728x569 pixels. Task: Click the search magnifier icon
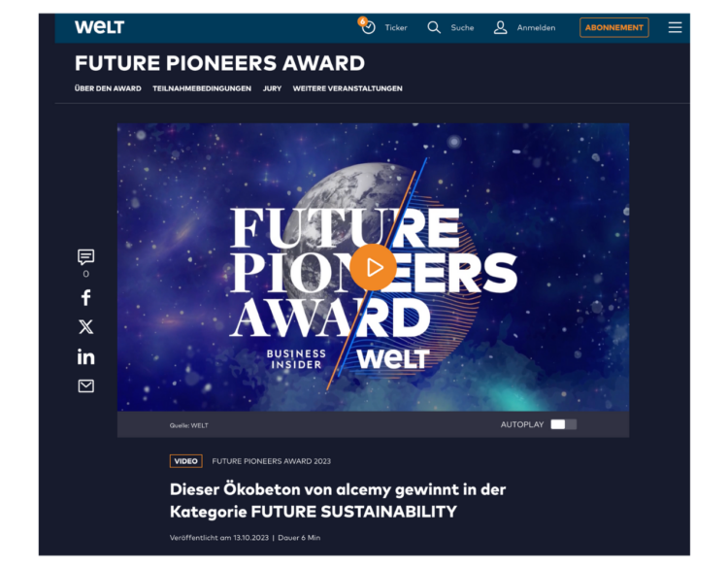click(x=434, y=27)
